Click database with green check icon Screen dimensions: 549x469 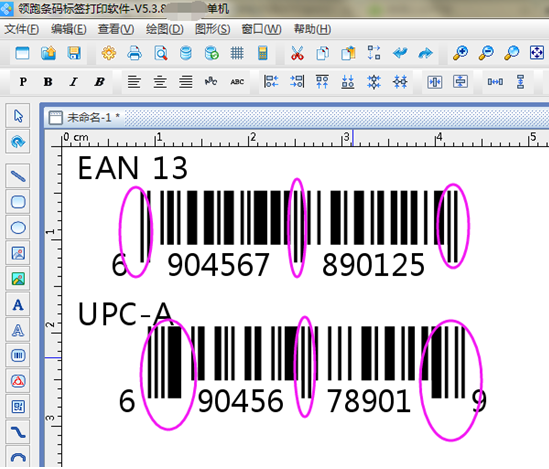click(211, 53)
